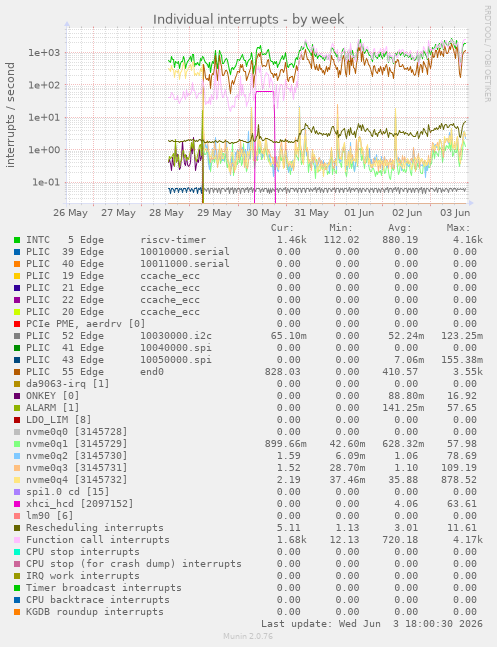The width and height of the screenshot is (497, 647).
Task: Click the 'IRQ work interrupts' legend row
Action: [x=83, y=576]
